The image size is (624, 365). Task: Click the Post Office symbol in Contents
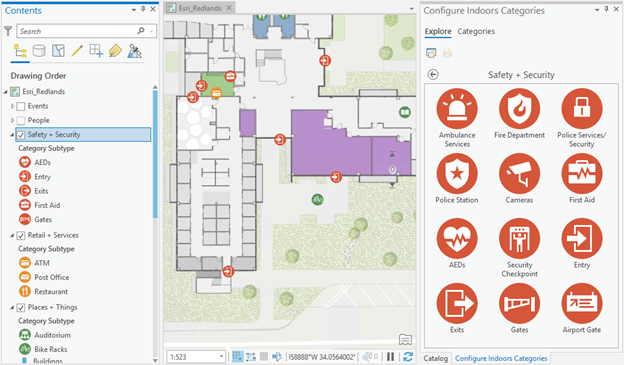coord(25,277)
